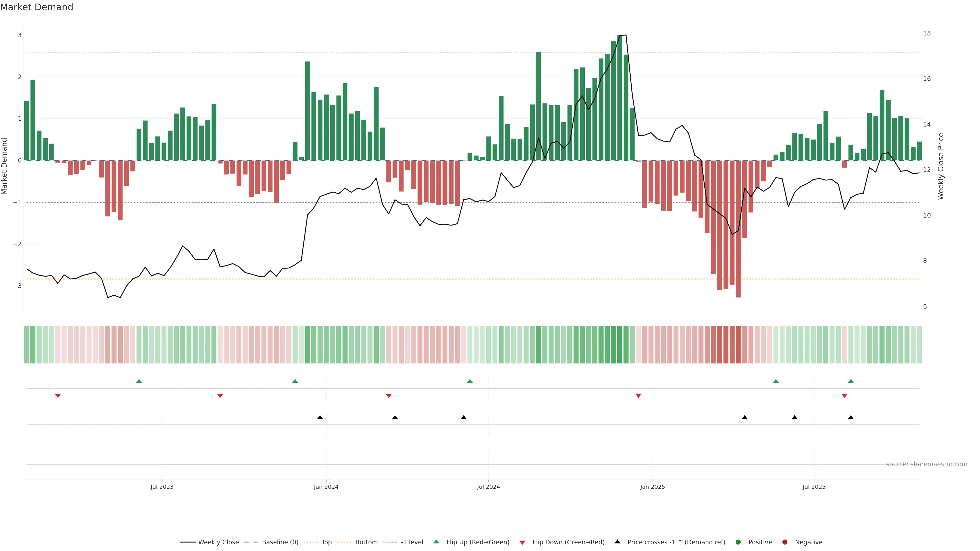Click the green Positive legend dot

[738, 542]
